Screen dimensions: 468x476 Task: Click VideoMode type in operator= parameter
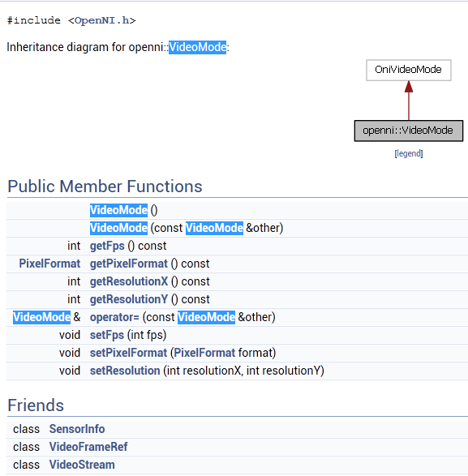click(206, 317)
